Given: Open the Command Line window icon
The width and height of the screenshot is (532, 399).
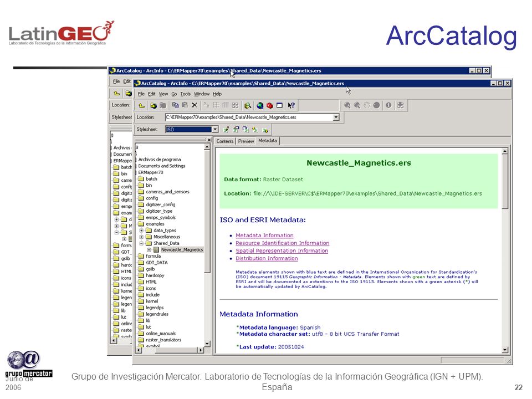Looking at the screenshot, I should pos(279,105).
